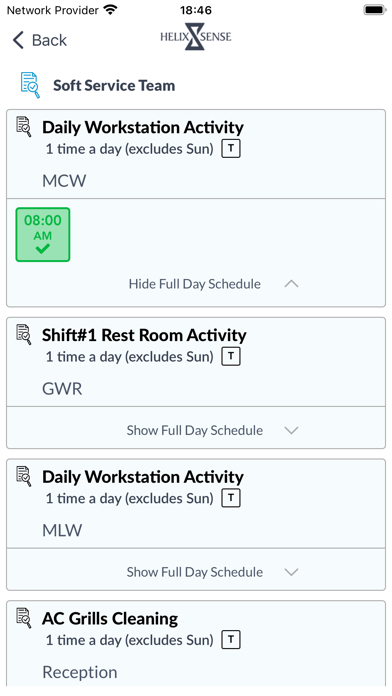Viewport: 392px width, 696px height.
Task: Tap the T badge on AC Grills Cleaning
Action: click(231, 640)
